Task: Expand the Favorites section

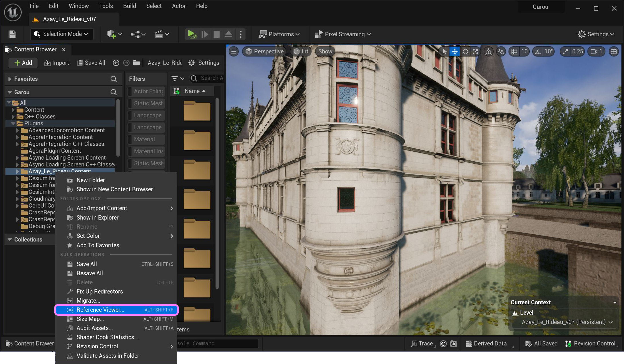Action: tap(10, 79)
